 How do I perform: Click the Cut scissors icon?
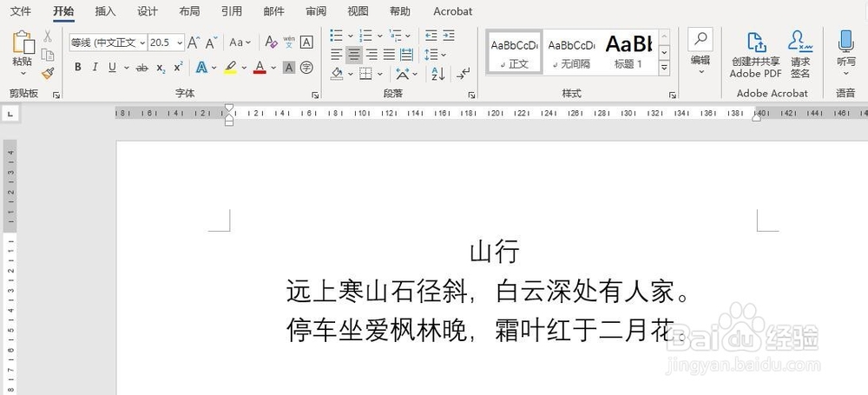(48, 36)
